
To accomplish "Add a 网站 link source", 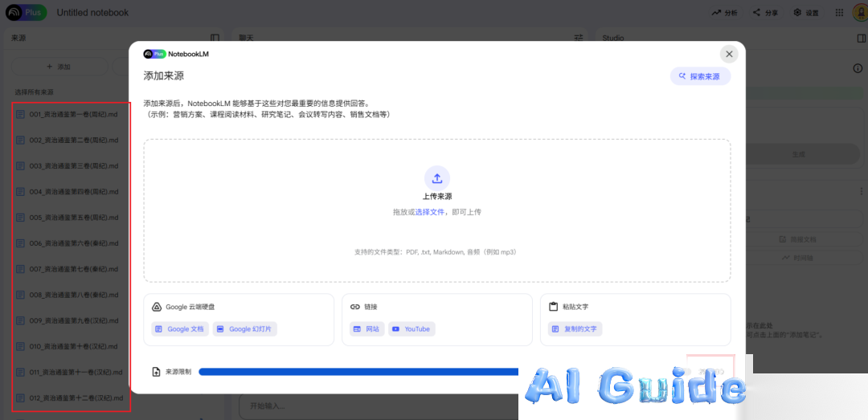I will [x=366, y=328].
